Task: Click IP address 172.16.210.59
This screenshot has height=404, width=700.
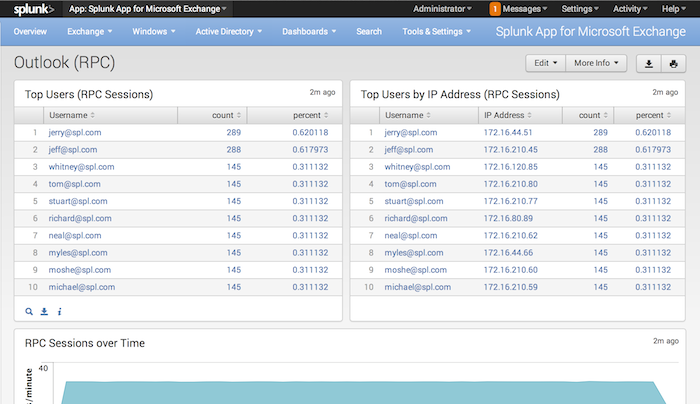Action: pos(511,287)
